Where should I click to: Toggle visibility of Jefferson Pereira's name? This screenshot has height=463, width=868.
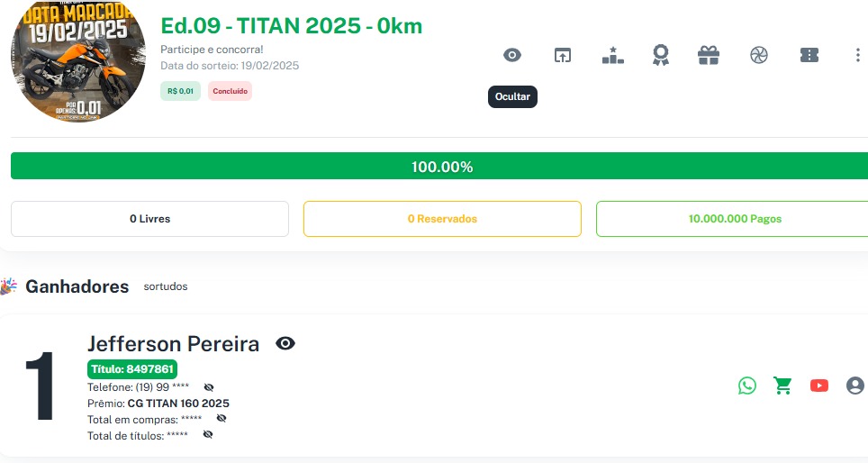click(285, 343)
